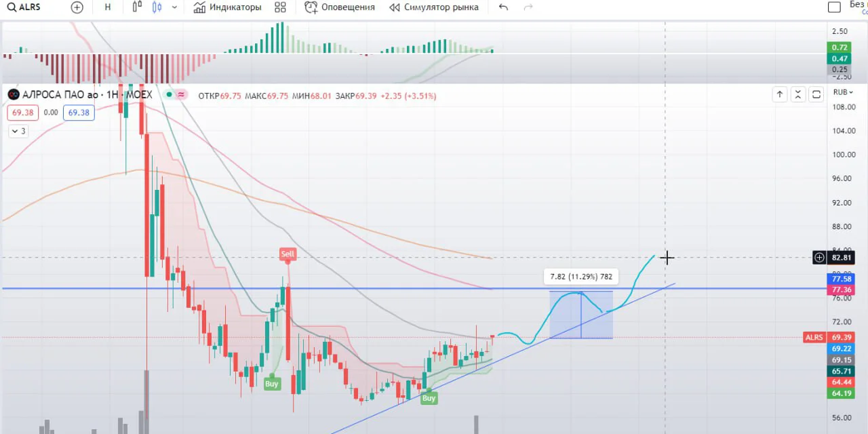
Task: Open the ALRS symbol search
Action: [24, 7]
